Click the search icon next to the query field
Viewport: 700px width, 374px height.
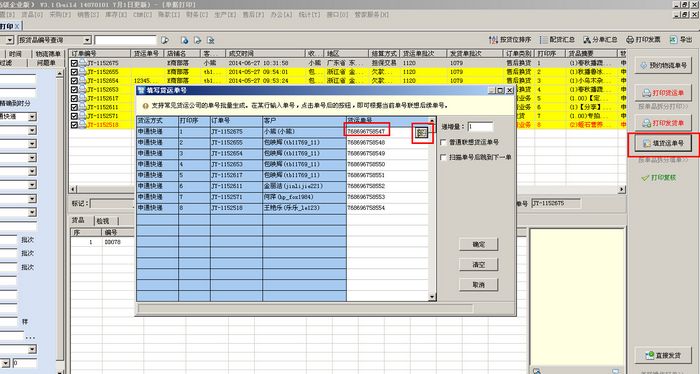point(165,40)
